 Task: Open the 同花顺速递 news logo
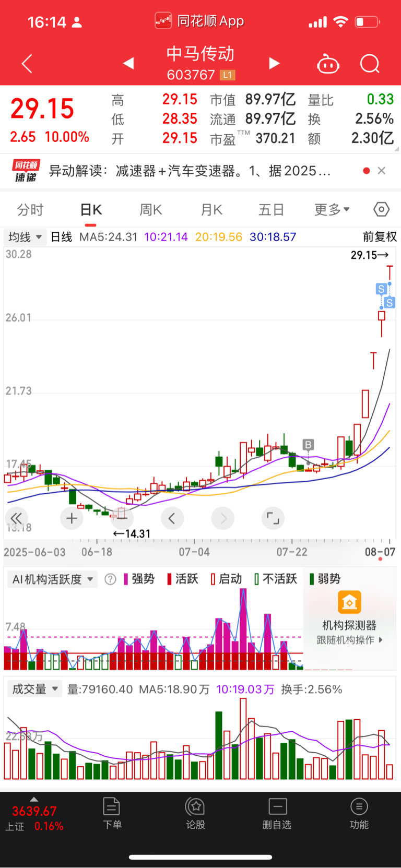(26, 171)
